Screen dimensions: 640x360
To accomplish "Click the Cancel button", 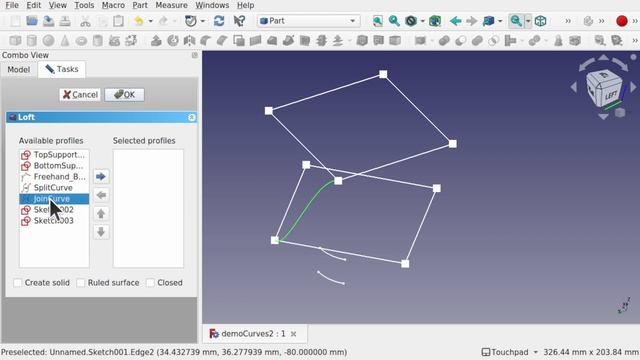I will pos(80,95).
